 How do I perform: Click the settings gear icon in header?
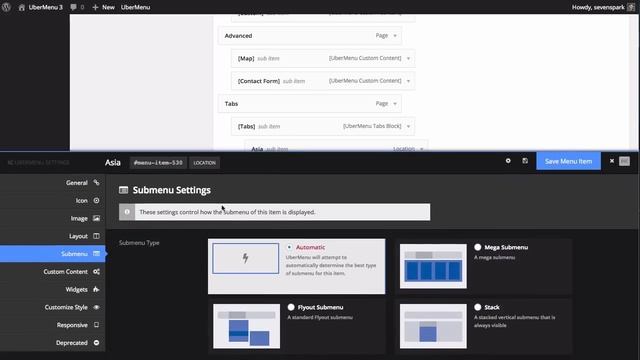[508, 161]
